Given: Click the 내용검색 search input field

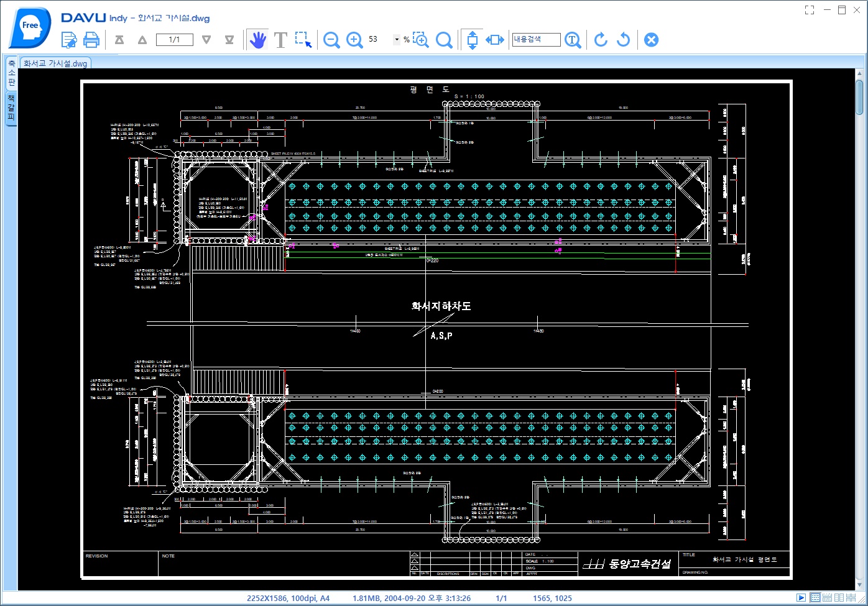Looking at the screenshot, I should (536, 40).
